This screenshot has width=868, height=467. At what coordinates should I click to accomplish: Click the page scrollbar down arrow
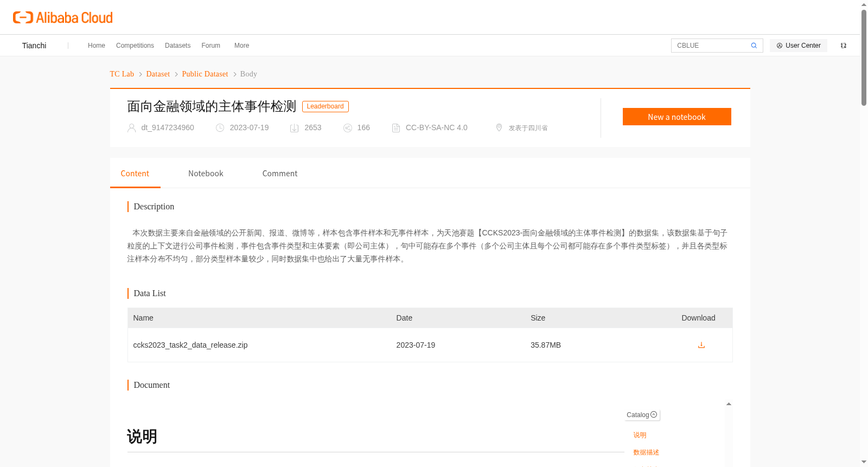point(864,462)
